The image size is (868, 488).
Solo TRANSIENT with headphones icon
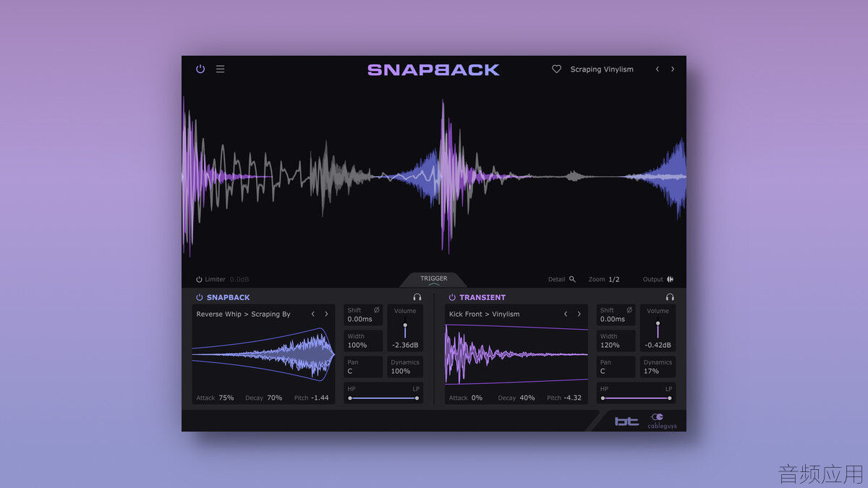(x=670, y=297)
